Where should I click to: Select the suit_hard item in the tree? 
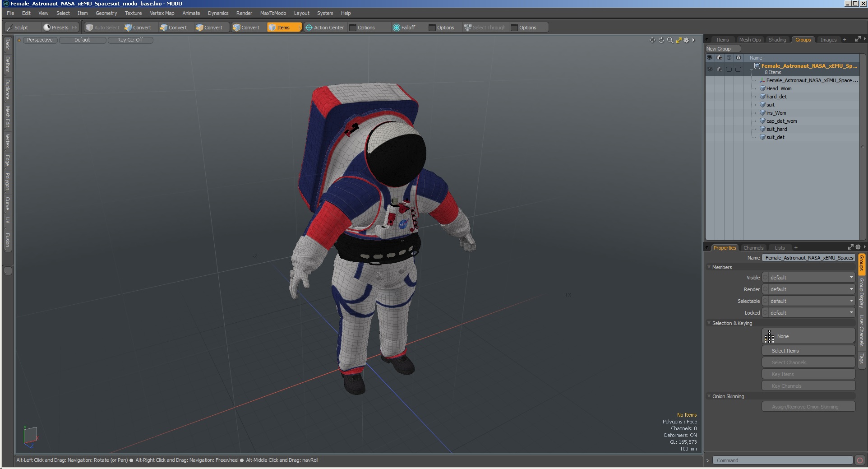(x=776, y=129)
